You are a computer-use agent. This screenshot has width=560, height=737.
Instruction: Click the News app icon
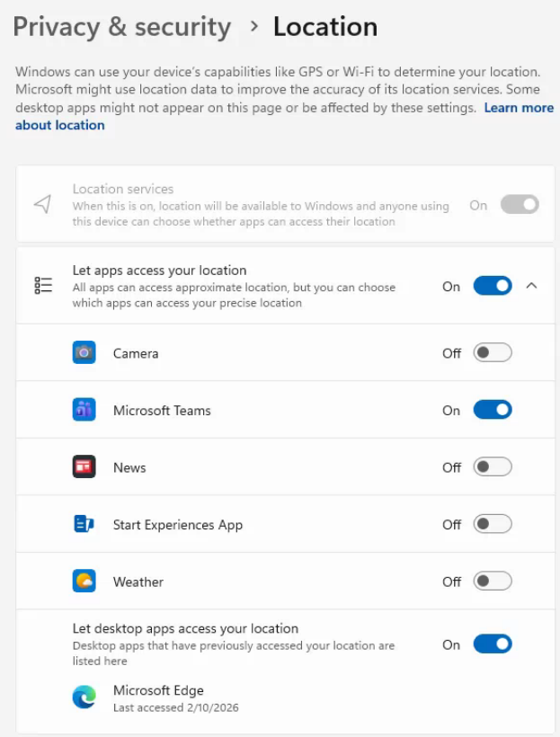coord(84,467)
